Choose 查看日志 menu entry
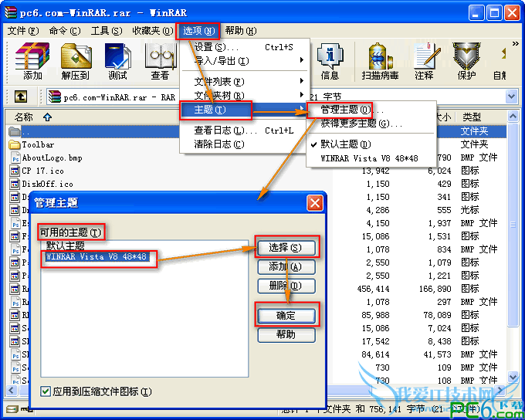 [x=244, y=130]
